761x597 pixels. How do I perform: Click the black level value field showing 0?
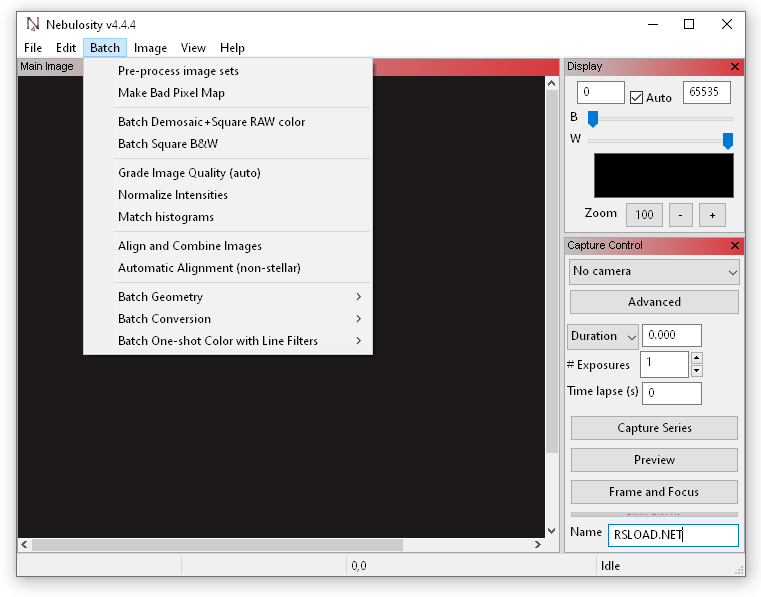tap(600, 92)
